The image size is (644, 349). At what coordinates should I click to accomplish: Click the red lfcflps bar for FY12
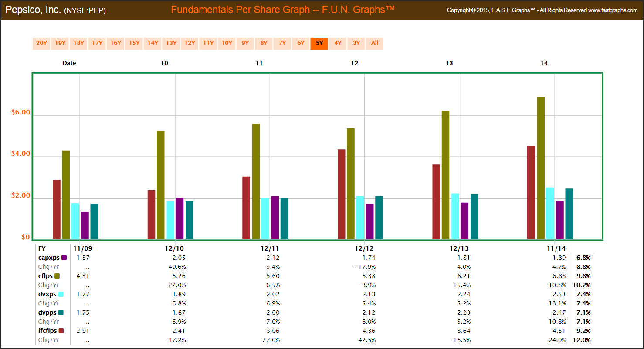point(341,194)
